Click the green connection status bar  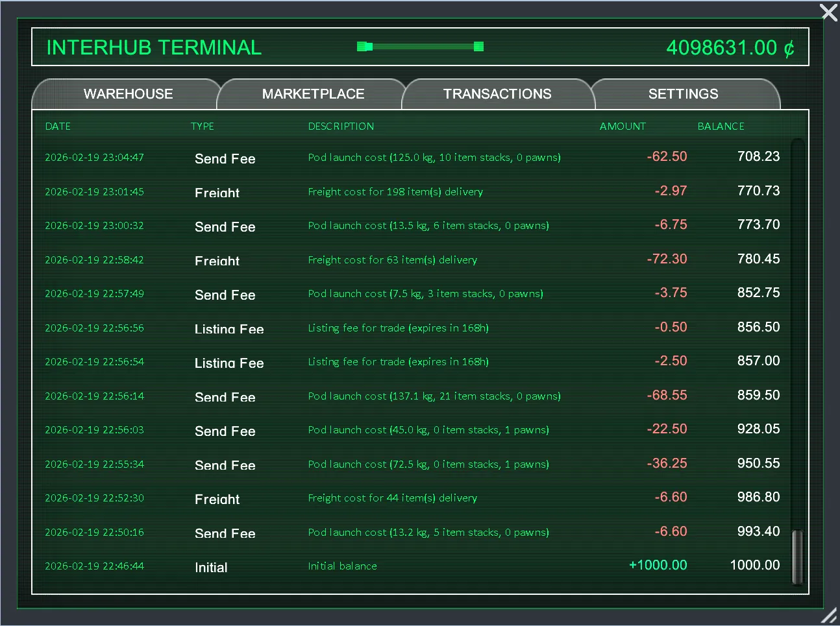pyautogui.click(x=421, y=47)
